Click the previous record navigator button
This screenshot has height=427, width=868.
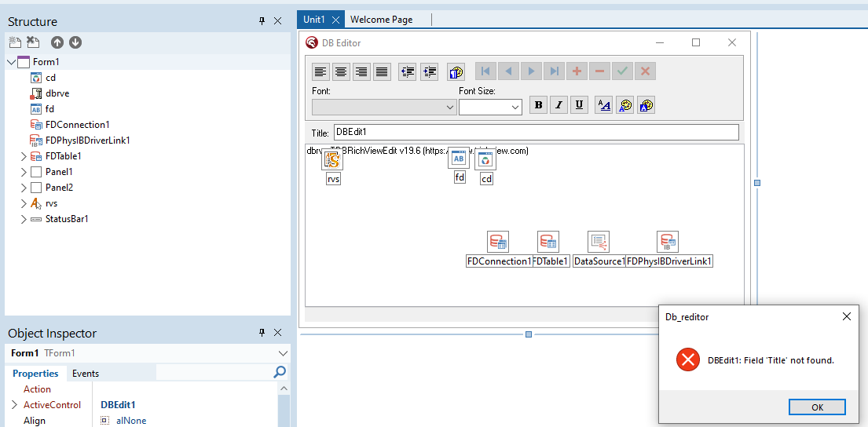point(509,71)
